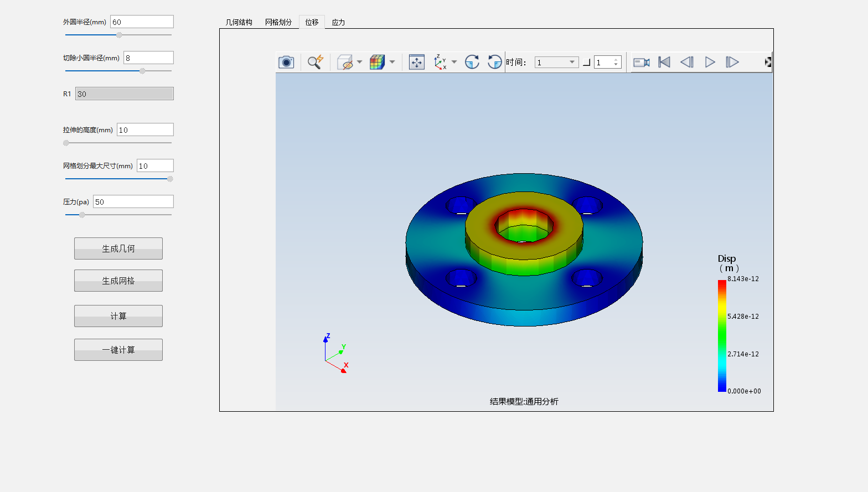Open the axis orientation dropdown arrow
Image resolution: width=868 pixels, height=492 pixels.
(x=454, y=62)
